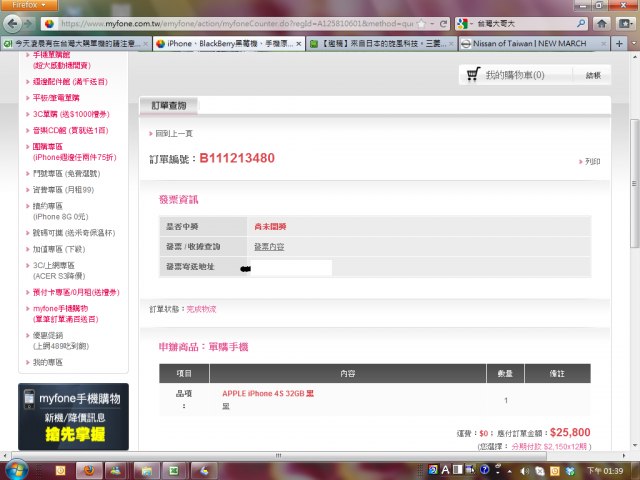The image size is (640, 480).
Task: Open sidebar link 3C單購 (送$1000禮券)
Action: [71, 114]
